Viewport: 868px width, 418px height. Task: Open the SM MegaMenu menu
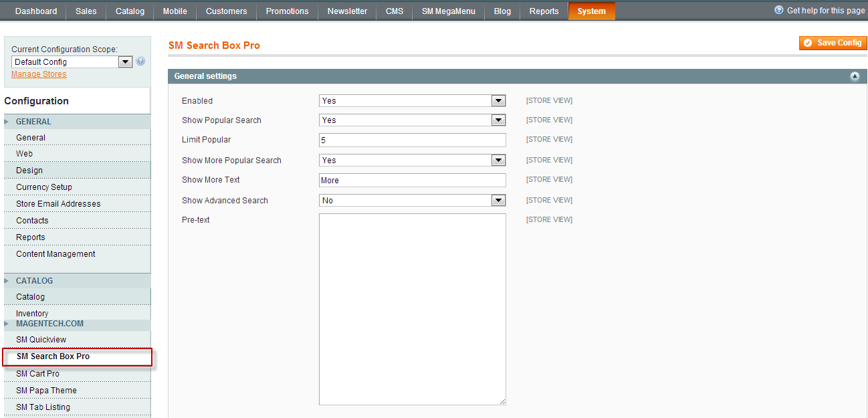point(448,11)
